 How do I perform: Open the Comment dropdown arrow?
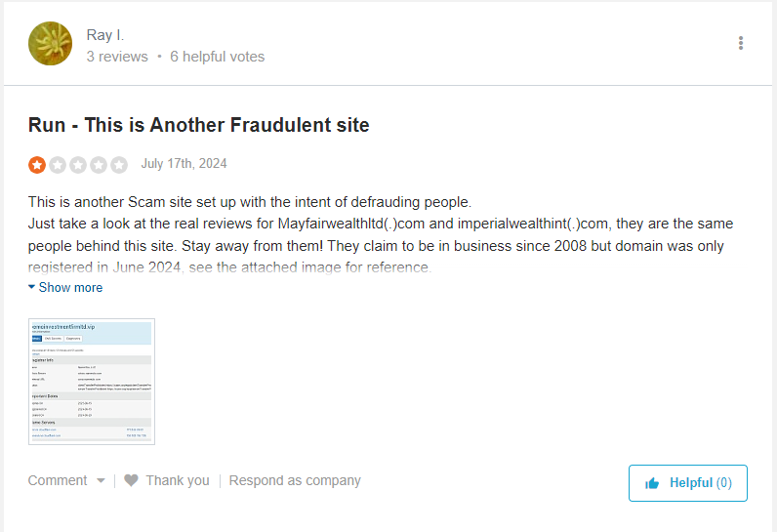point(101,481)
